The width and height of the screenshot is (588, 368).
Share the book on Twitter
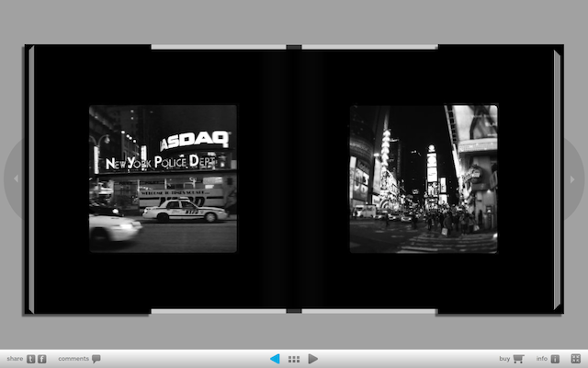[x=30, y=359]
